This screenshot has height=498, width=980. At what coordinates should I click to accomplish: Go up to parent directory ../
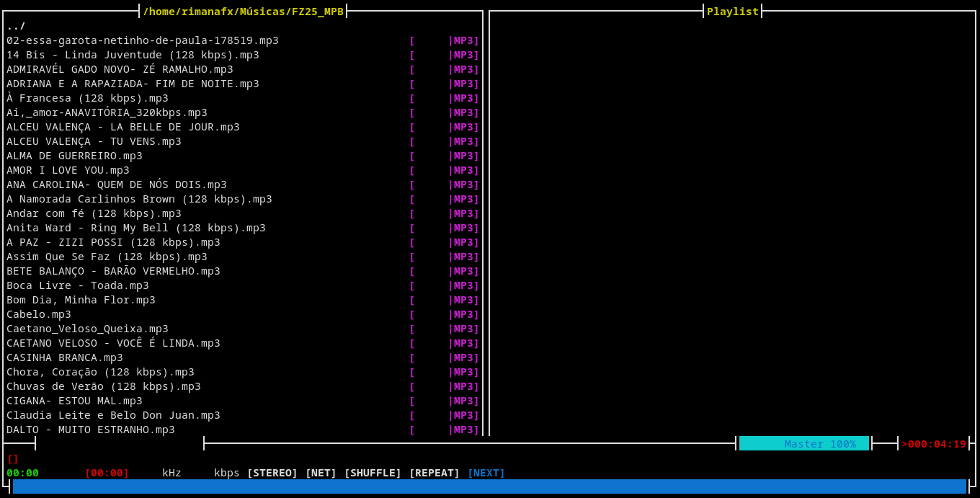click(16, 26)
